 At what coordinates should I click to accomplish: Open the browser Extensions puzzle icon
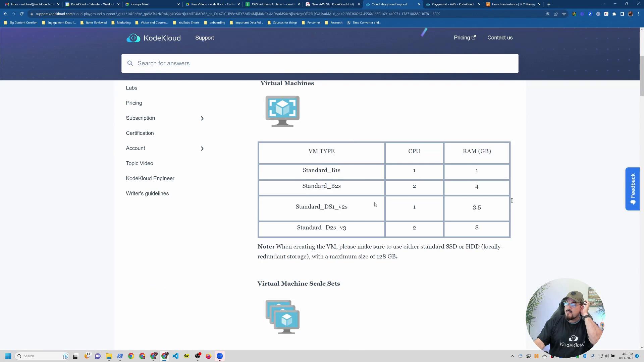coord(614,14)
